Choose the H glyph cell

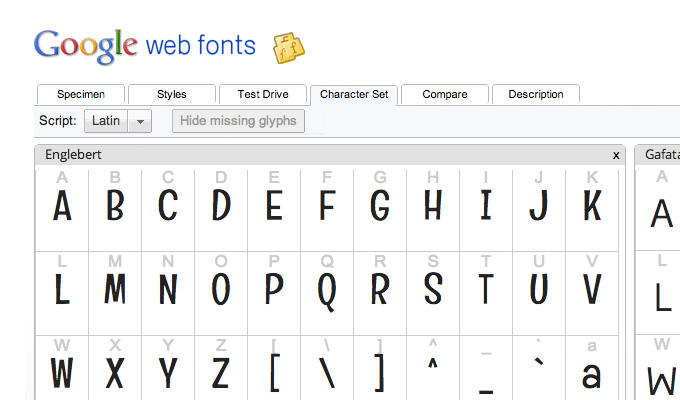pyautogui.click(x=433, y=210)
